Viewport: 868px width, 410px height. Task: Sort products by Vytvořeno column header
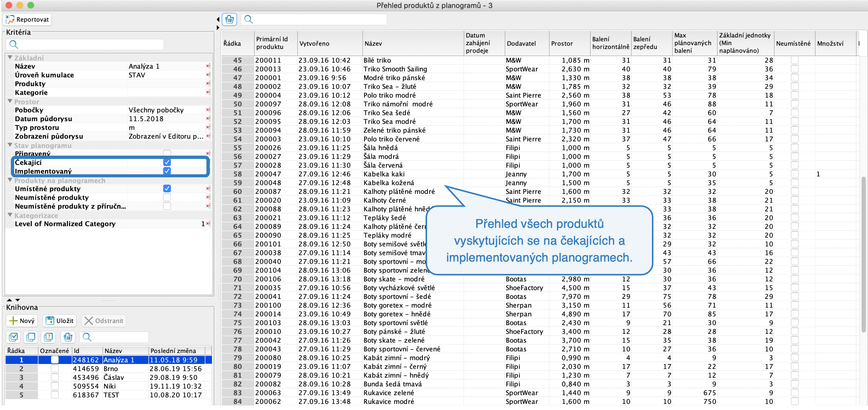point(330,43)
